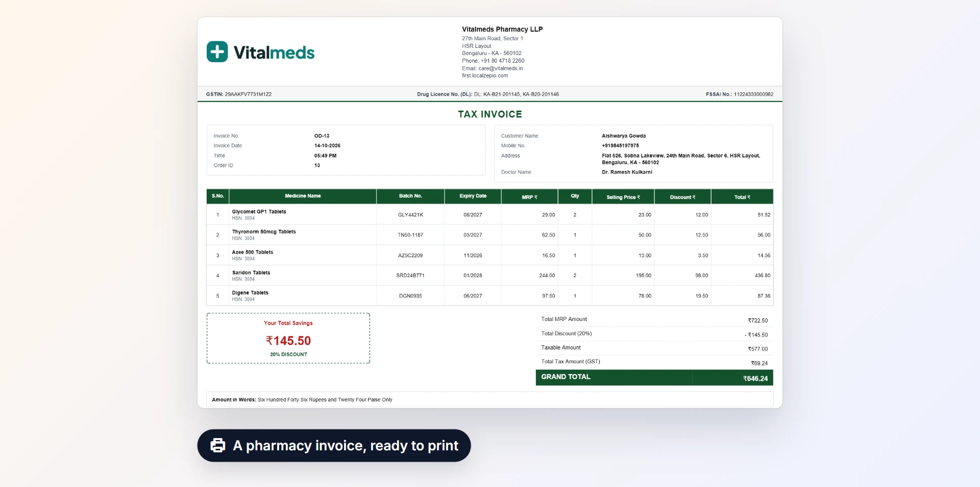Click grand total amount ₹646.24
Image resolution: width=980 pixels, height=487 pixels.
click(755, 378)
